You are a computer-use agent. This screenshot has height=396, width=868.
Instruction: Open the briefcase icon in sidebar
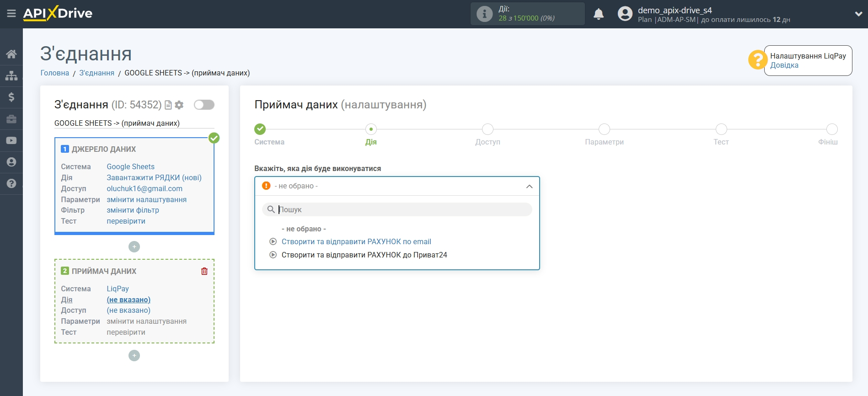click(11, 119)
